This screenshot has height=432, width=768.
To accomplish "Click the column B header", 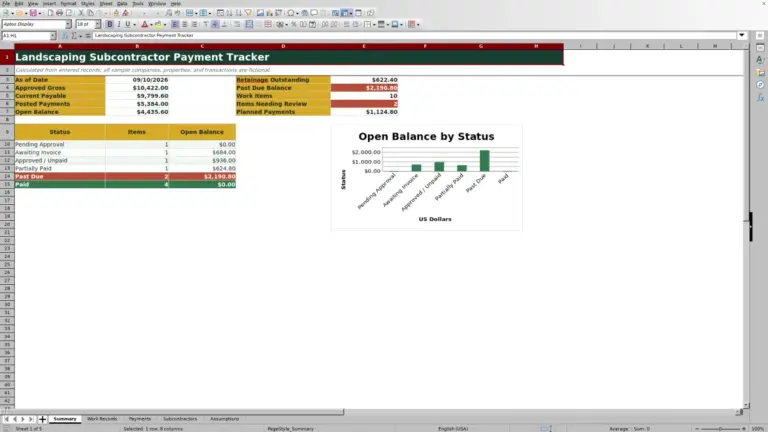I will pos(137,46).
